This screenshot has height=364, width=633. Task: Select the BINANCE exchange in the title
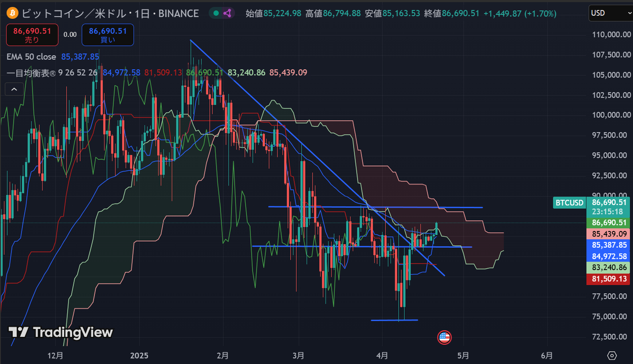pyautogui.click(x=178, y=13)
